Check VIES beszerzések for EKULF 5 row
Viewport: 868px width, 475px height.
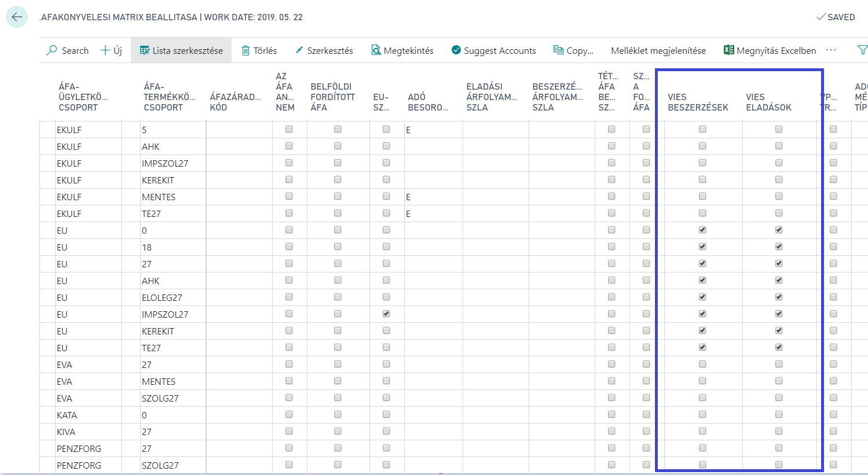(x=702, y=130)
